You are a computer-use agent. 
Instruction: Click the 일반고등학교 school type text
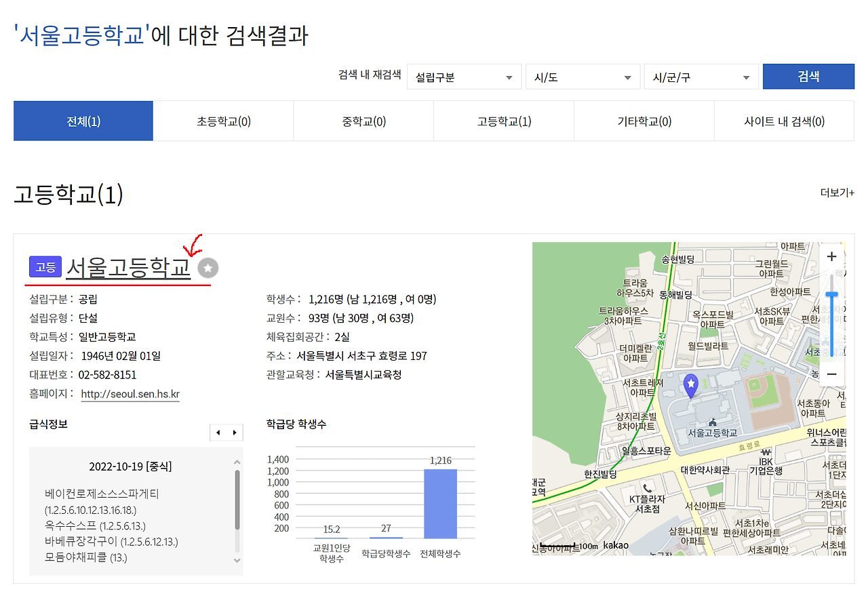tap(107, 337)
